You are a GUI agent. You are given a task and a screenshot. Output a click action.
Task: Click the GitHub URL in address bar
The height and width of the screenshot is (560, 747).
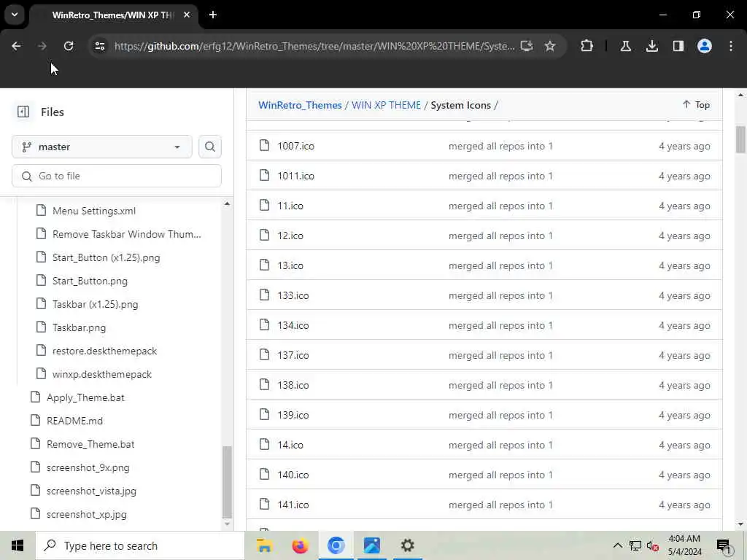tap(314, 46)
